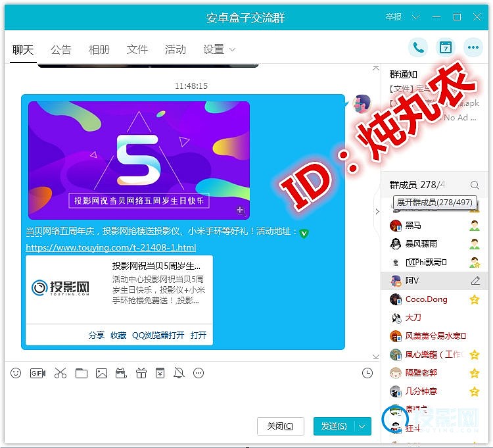Viewport: 493px width, 448px height.
Task: Open send options arrow next to 发送
Action: tap(362, 426)
